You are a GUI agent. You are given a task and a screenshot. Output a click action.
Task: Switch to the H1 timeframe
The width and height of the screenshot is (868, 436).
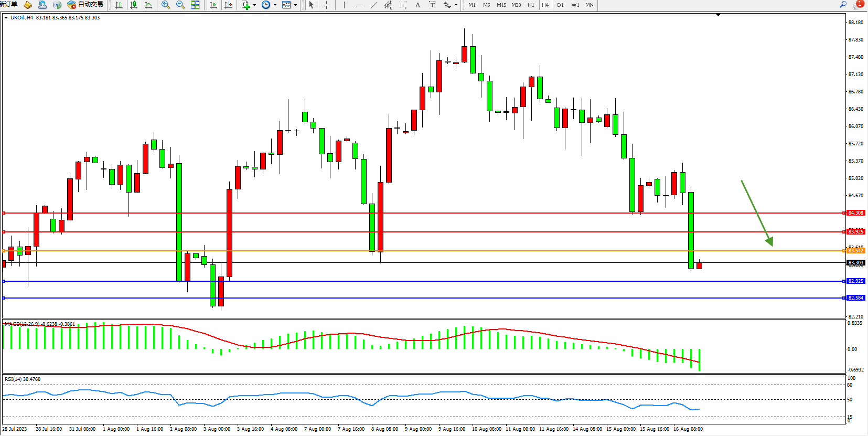point(531,5)
